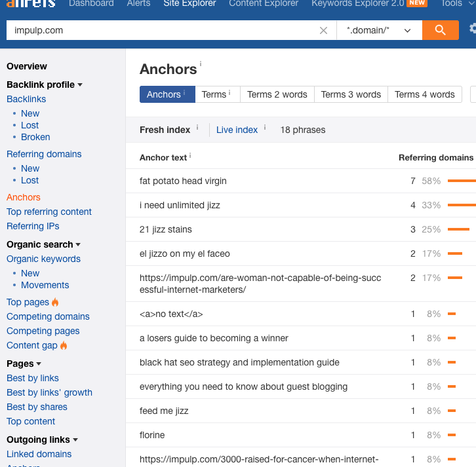This screenshot has width=476, height=467.
Task: Open Overview in sidebar
Action: click(27, 66)
